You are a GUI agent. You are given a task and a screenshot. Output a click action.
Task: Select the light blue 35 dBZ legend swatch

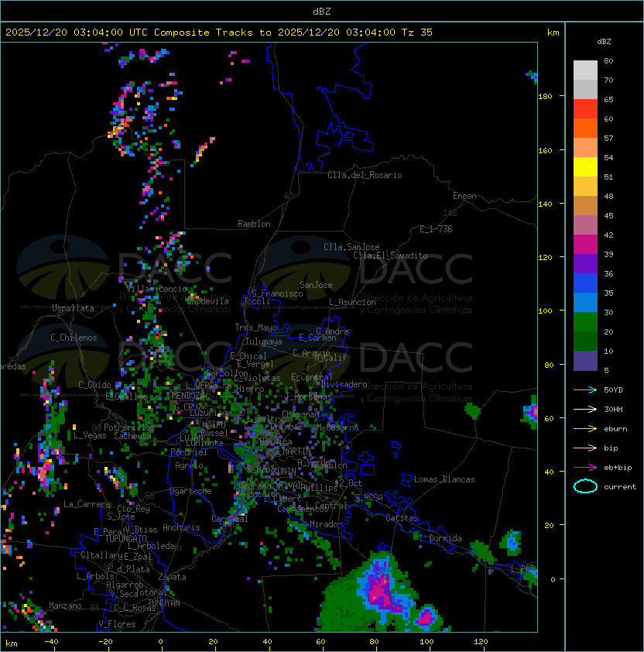(x=585, y=302)
